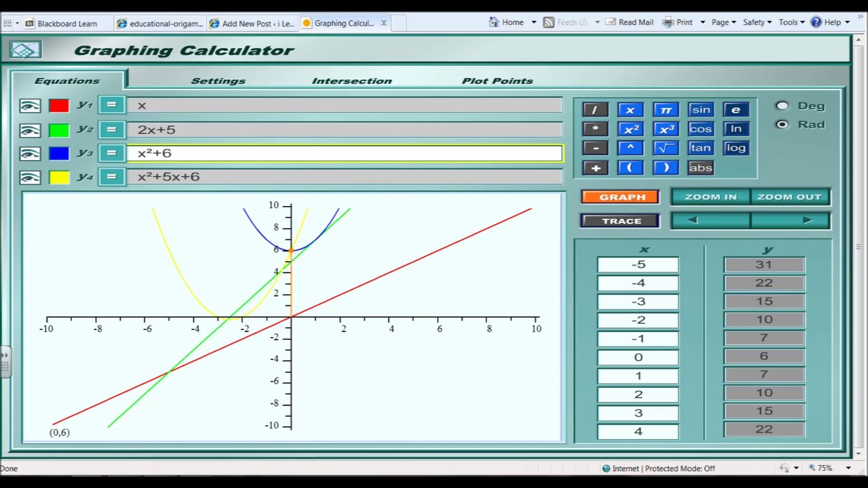868x488 pixels.
Task: Toggle visibility eye for y3
Action: point(30,154)
